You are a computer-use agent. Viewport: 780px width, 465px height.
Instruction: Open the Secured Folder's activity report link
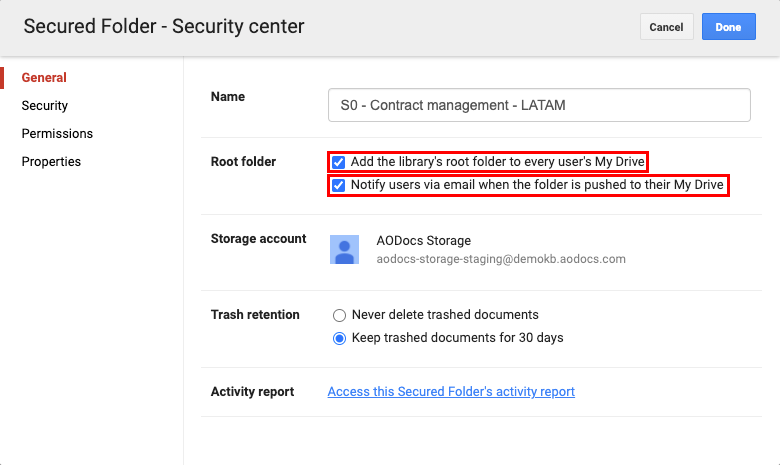point(451,391)
